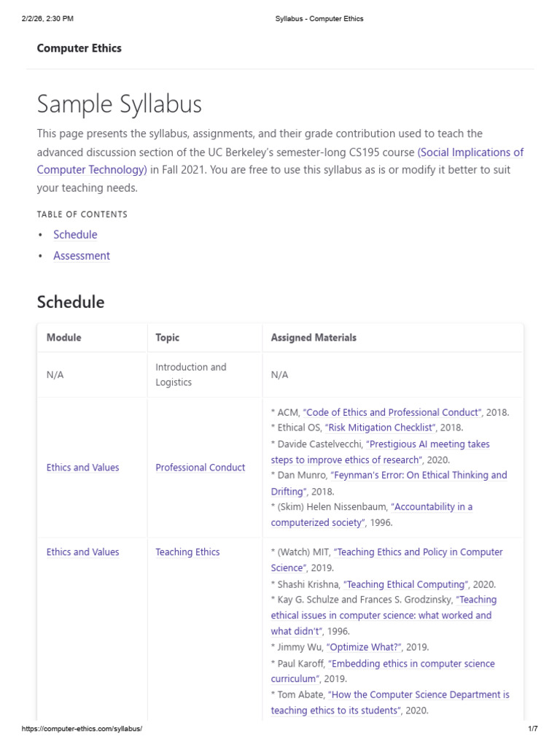Viewport: 560px width, 747px height.
Task: Open Teaching Ethics topic link
Action: [x=187, y=551]
